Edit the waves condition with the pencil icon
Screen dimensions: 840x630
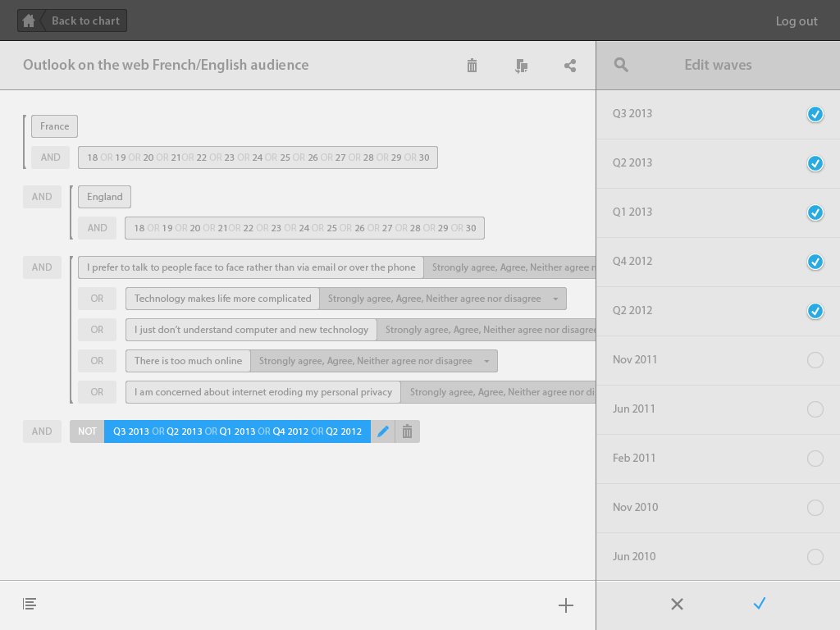(x=383, y=431)
